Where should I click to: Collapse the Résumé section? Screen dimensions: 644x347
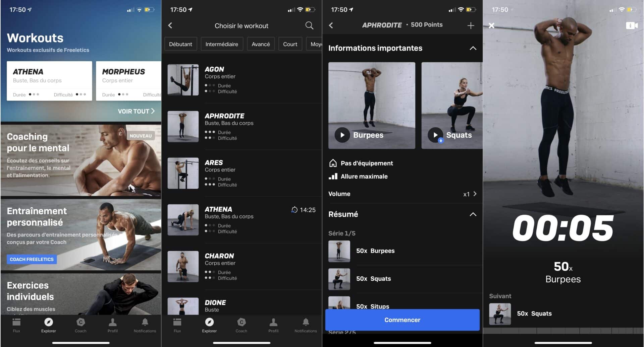473,214
